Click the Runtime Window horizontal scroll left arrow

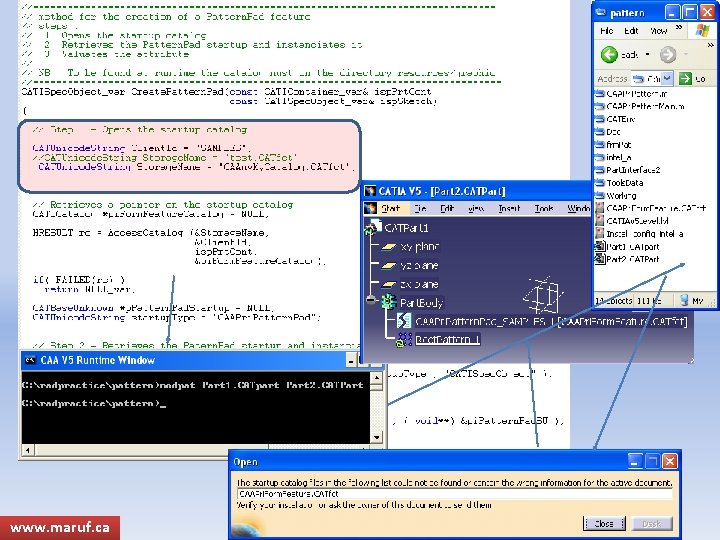[x=28, y=450]
